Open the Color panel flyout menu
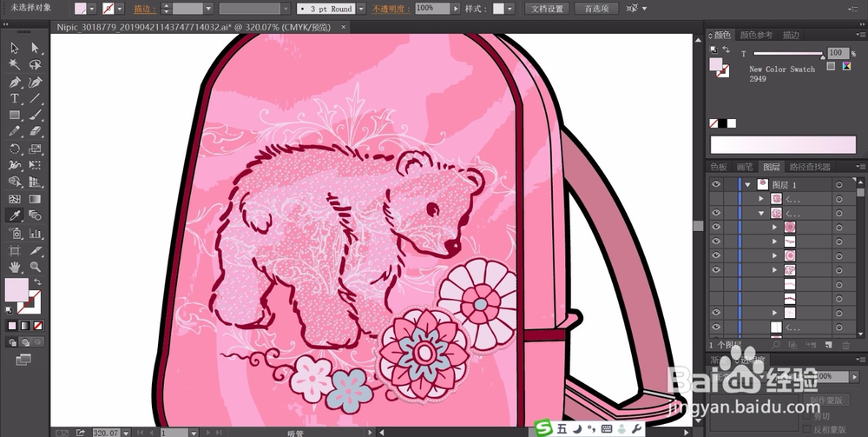This screenshot has height=437, width=868. tap(859, 35)
